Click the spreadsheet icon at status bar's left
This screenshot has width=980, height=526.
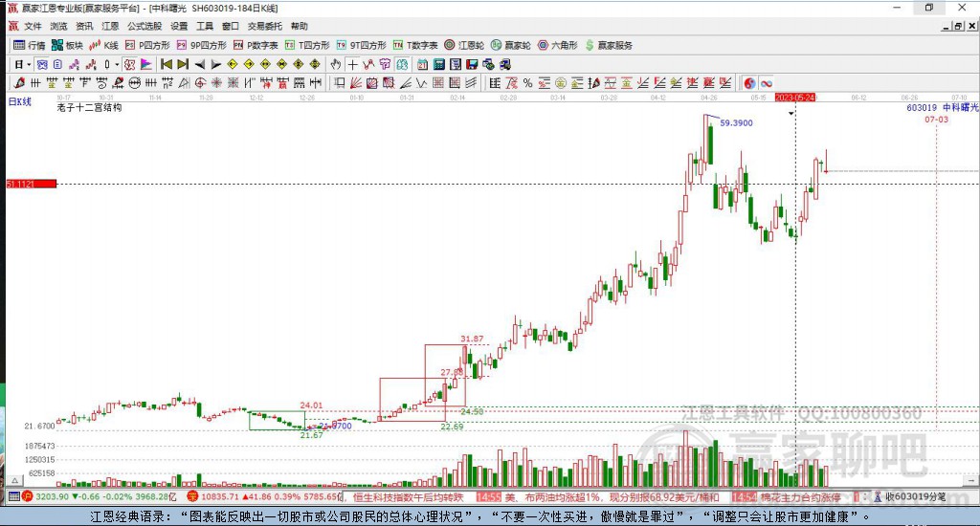(x=13, y=496)
